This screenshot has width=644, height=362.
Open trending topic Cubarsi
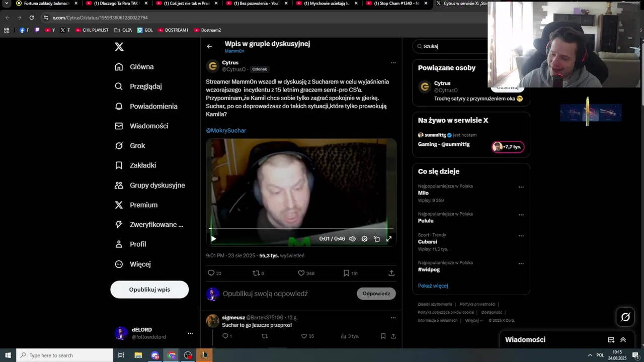click(x=427, y=242)
